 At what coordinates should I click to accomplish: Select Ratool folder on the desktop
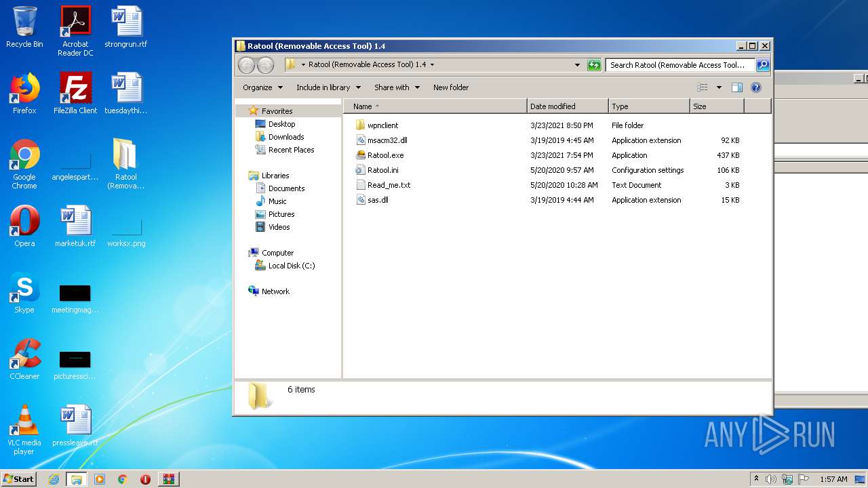(126, 164)
